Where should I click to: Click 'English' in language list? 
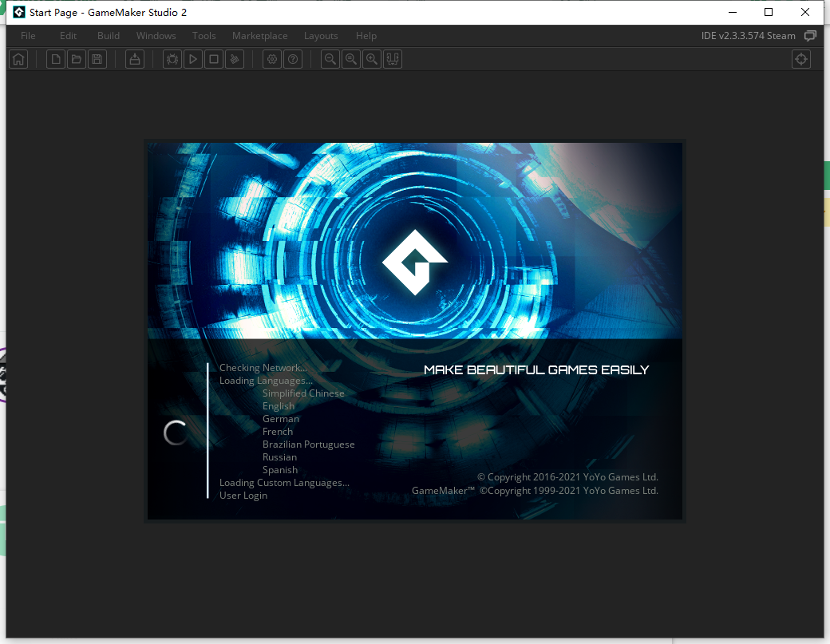pos(279,406)
